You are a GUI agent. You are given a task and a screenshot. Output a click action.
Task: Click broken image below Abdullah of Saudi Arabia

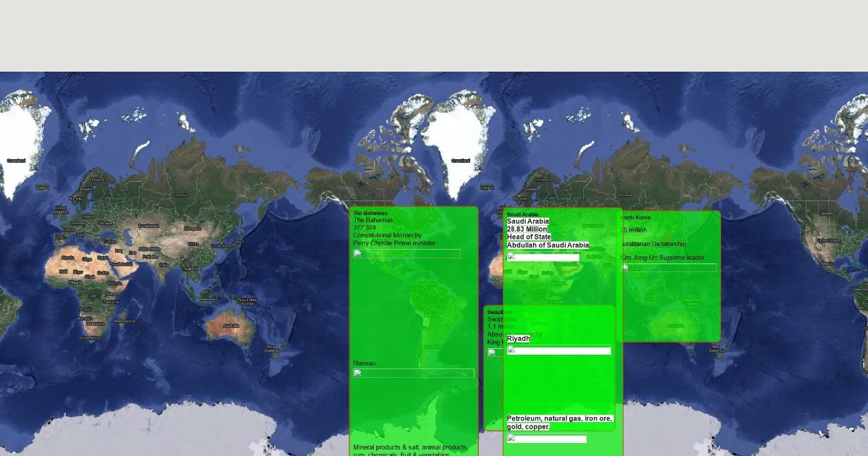542,257
